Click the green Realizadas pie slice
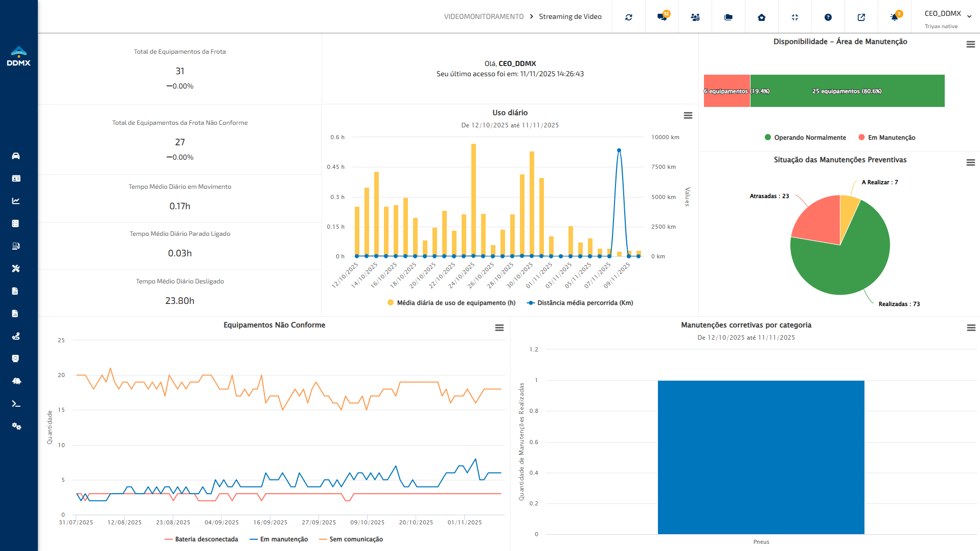Viewport: 980px width, 551px height. tap(849, 261)
